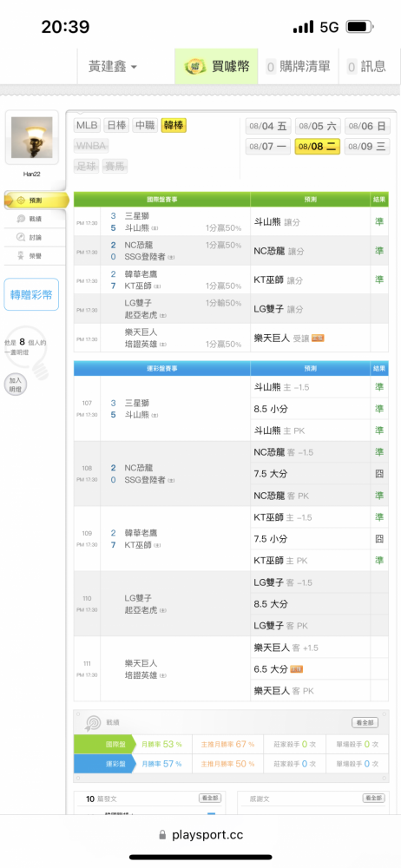Open 購牌清單 purchase list
Viewport: 401px width, 868px height.
pos(299,67)
